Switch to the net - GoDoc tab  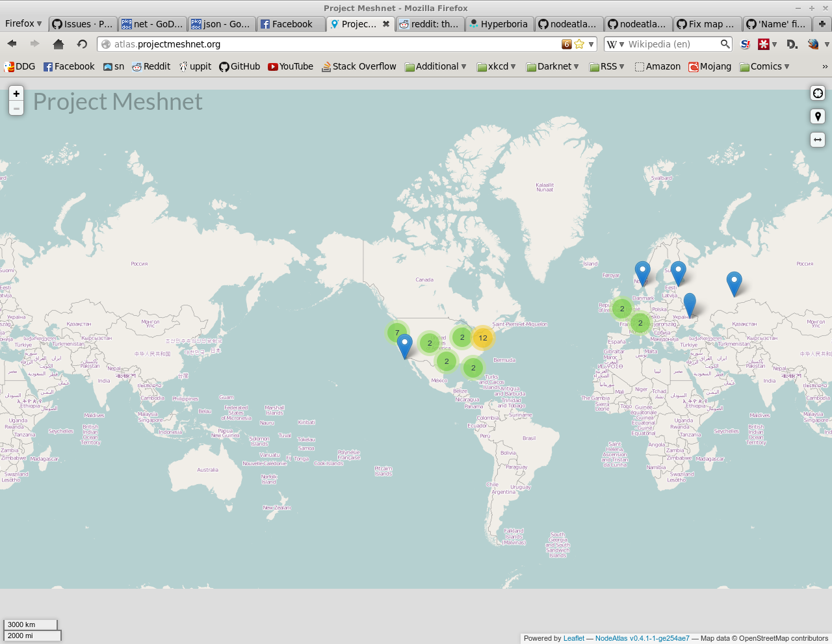(x=153, y=24)
